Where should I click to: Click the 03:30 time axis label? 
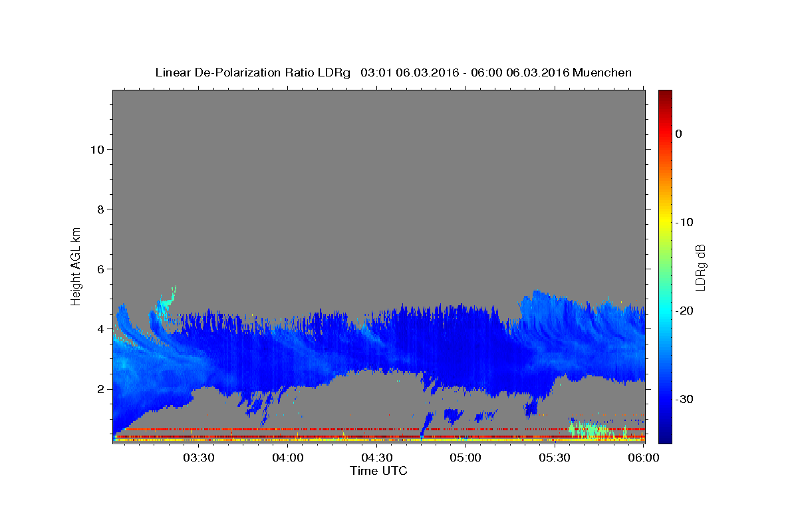[199, 459]
